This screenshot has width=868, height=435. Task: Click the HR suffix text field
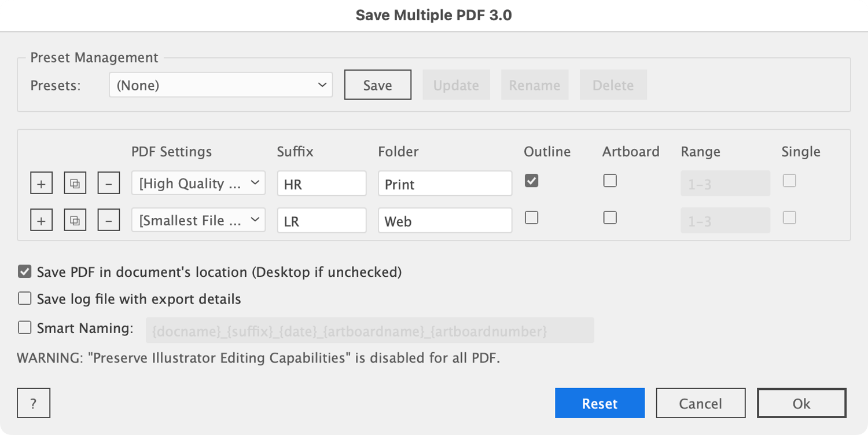[321, 184]
